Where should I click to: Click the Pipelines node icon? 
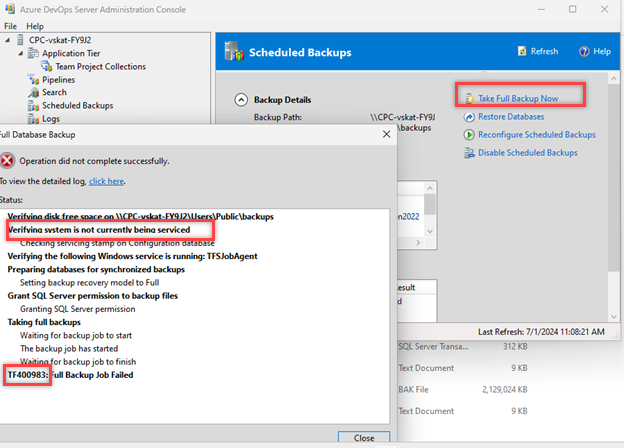click(33, 79)
